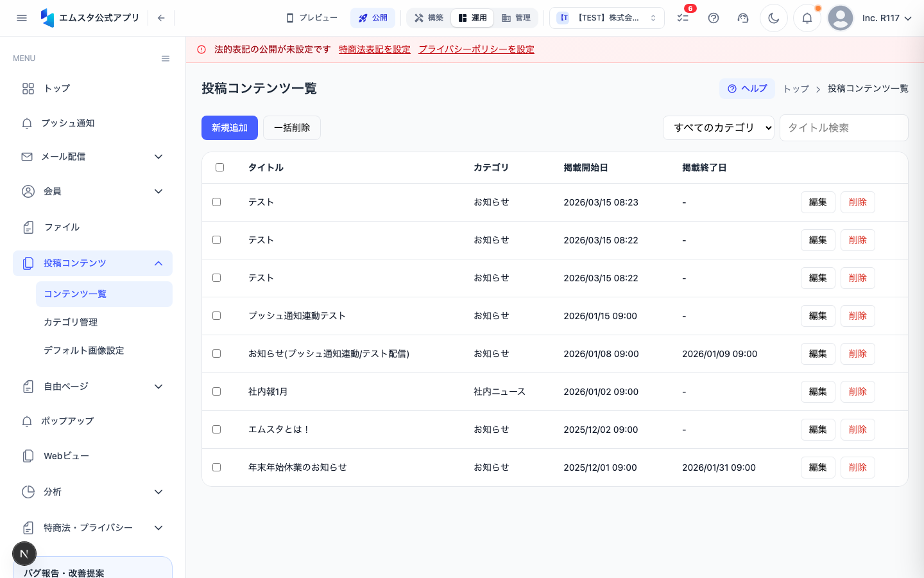
Task: Switch to the 構築 tab
Action: [x=429, y=18]
